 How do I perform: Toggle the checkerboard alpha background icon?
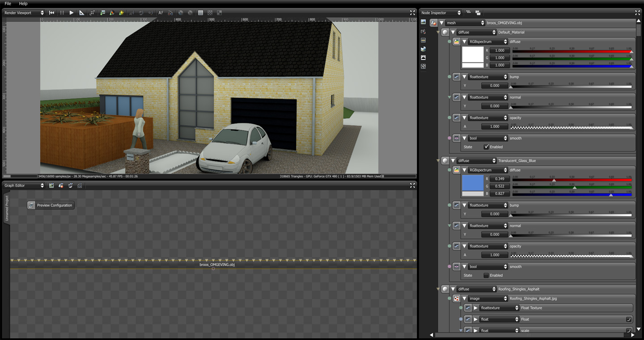[210, 13]
